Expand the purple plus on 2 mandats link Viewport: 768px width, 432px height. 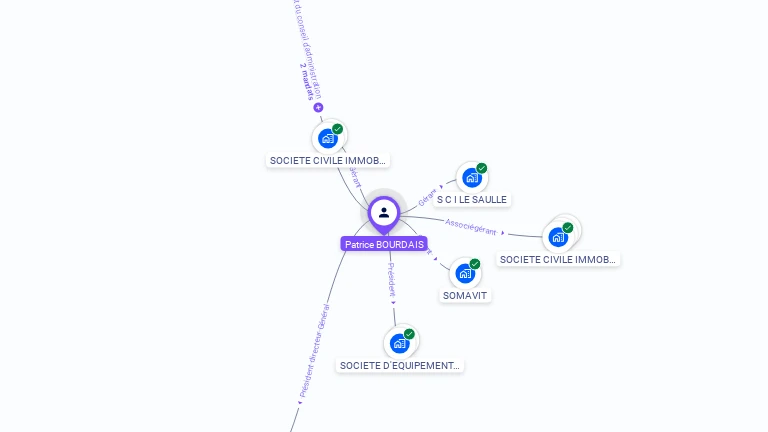[318, 107]
